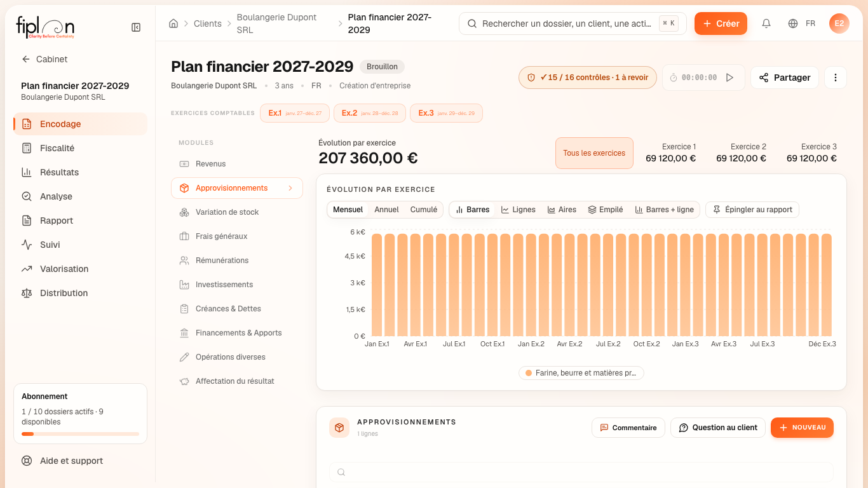This screenshot has width=868, height=488.
Task: Open Financements & Apports module
Action: (x=236, y=333)
